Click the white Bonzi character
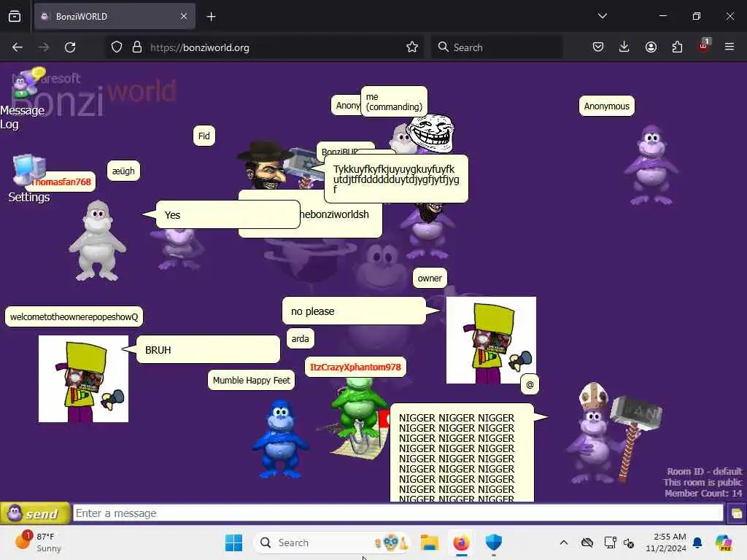This screenshot has height=560, width=747. click(x=98, y=241)
